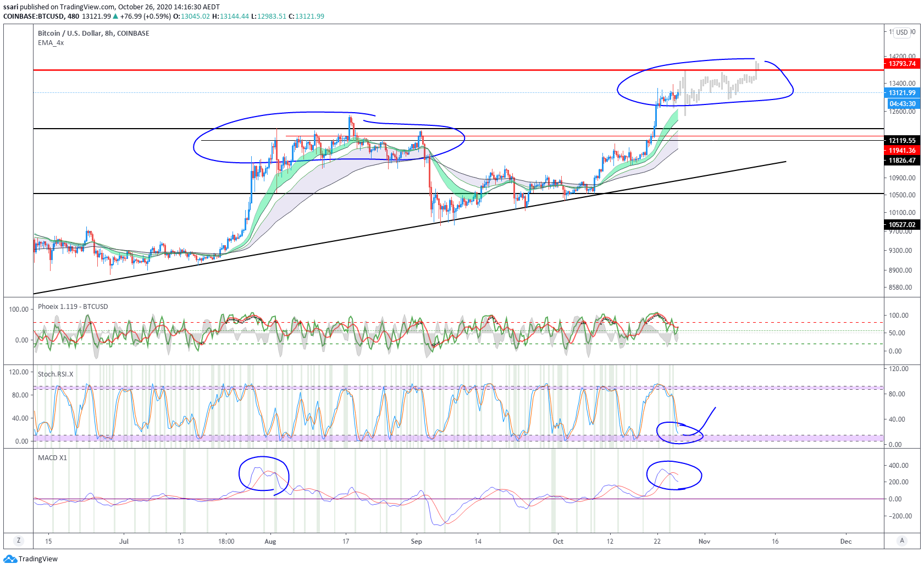Click the Oct label on time axis
Image resolution: width=924 pixels, height=569 pixels.
(x=558, y=542)
